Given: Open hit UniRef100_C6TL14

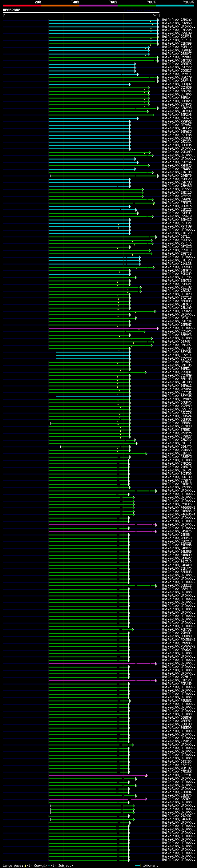Looking at the screenshot, I should click(x=177, y=236).
